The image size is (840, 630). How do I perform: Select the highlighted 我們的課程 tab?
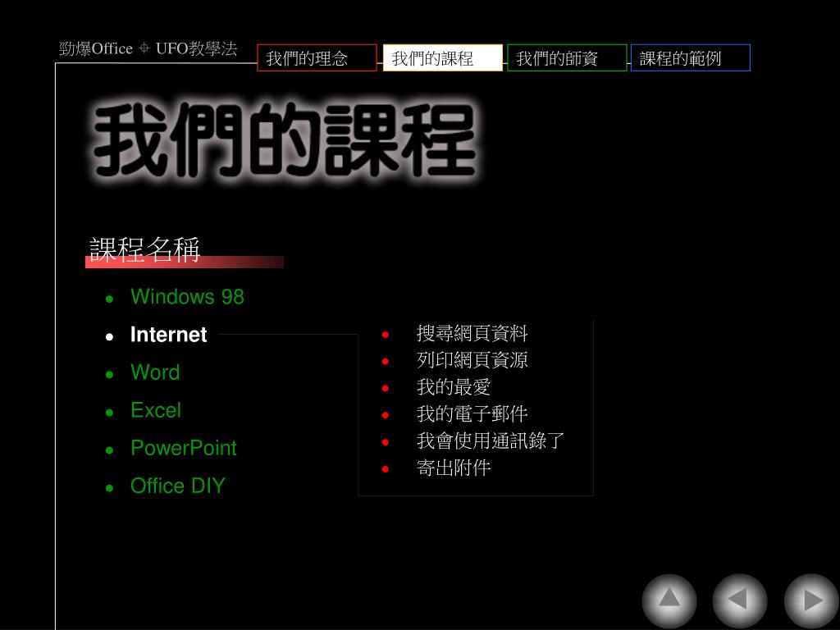pos(442,58)
